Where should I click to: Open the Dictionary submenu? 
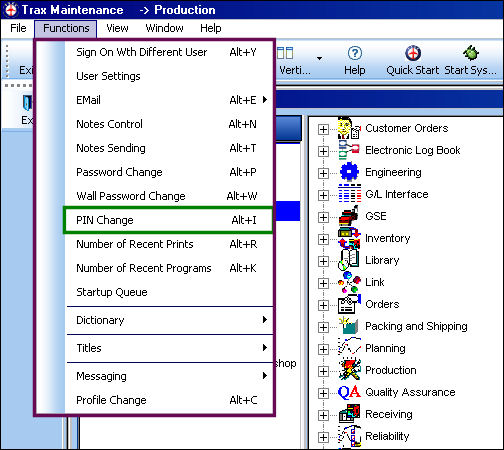tap(169, 320)
